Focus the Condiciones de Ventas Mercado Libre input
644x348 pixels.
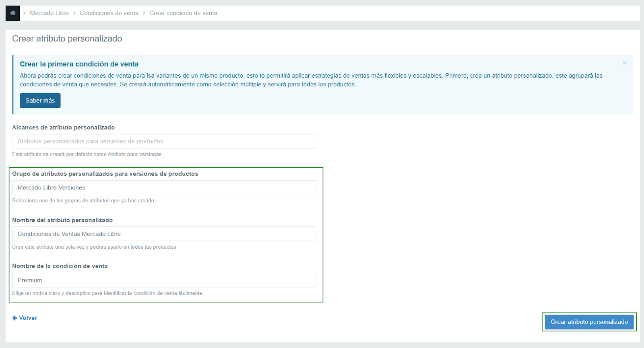point(164,234)
